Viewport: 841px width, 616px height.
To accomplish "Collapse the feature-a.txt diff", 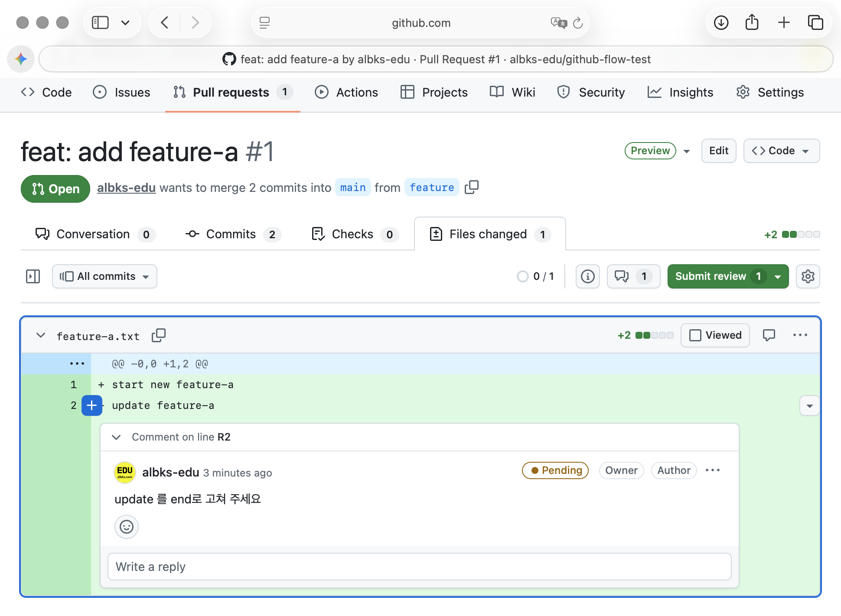I will click(x=41, y=335).
